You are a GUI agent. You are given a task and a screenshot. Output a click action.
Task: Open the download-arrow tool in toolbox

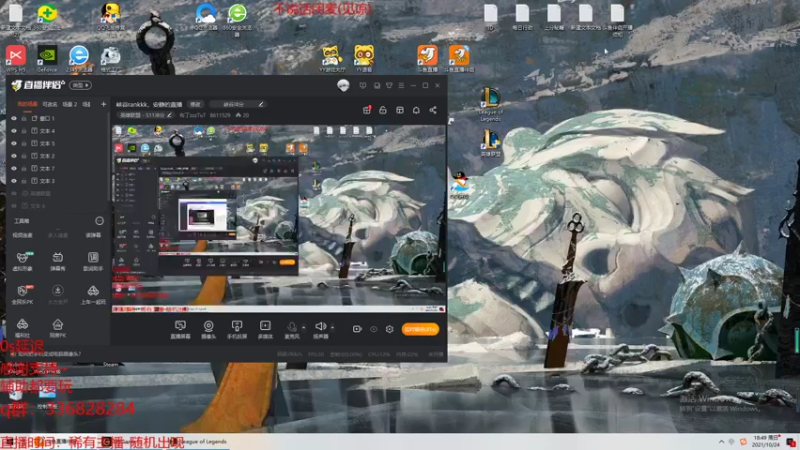click(58, 294)
